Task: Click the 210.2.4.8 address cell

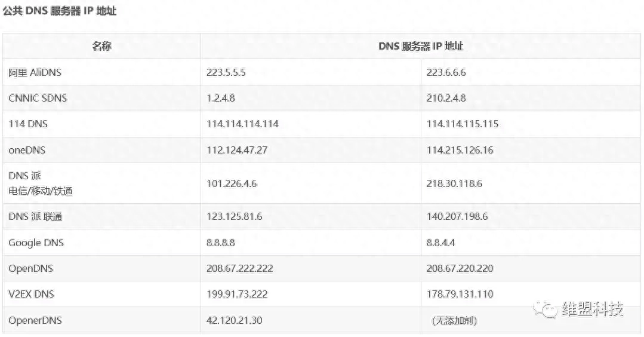Action: pyautogui.click(x=446, y=98)
